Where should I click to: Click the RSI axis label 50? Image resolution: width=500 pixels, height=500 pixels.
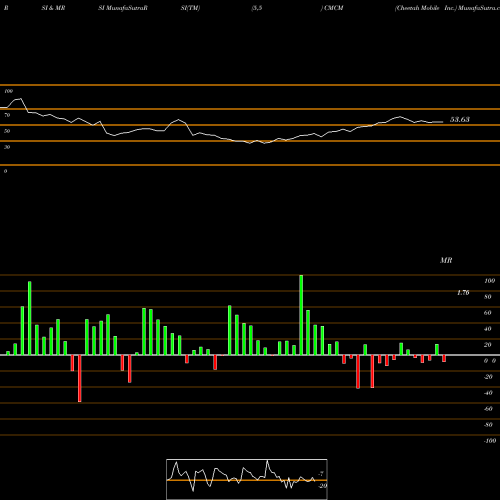point(7,131)
